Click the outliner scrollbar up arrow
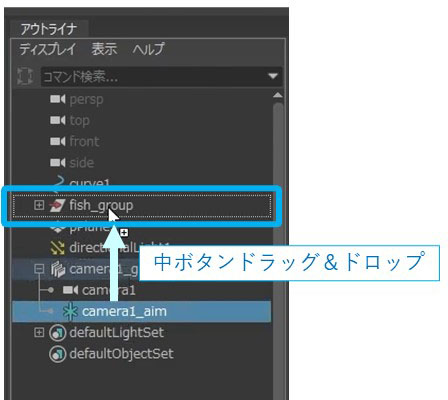 278,96
